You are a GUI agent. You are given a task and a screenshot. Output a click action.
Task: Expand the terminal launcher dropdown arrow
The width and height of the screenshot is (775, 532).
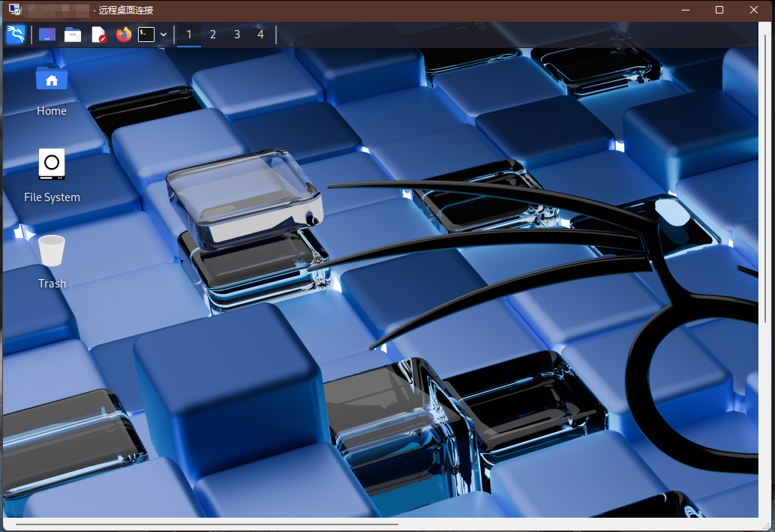[x=164, y=35]
